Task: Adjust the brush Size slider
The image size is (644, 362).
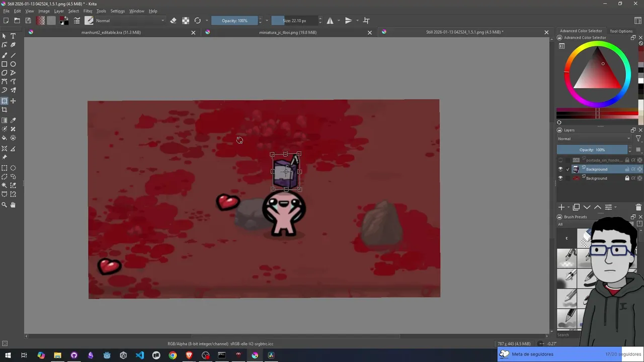Action: [294, 21]
